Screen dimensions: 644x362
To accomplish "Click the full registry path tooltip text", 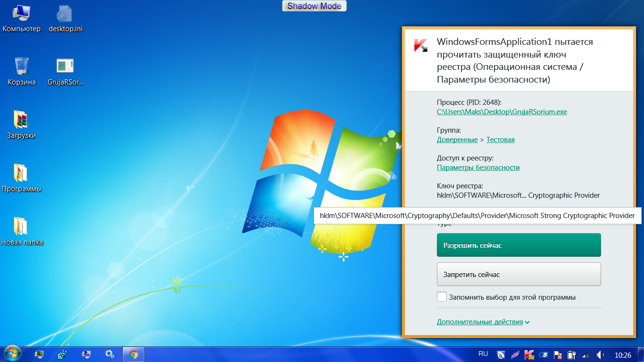I will [x=477, y=216].
